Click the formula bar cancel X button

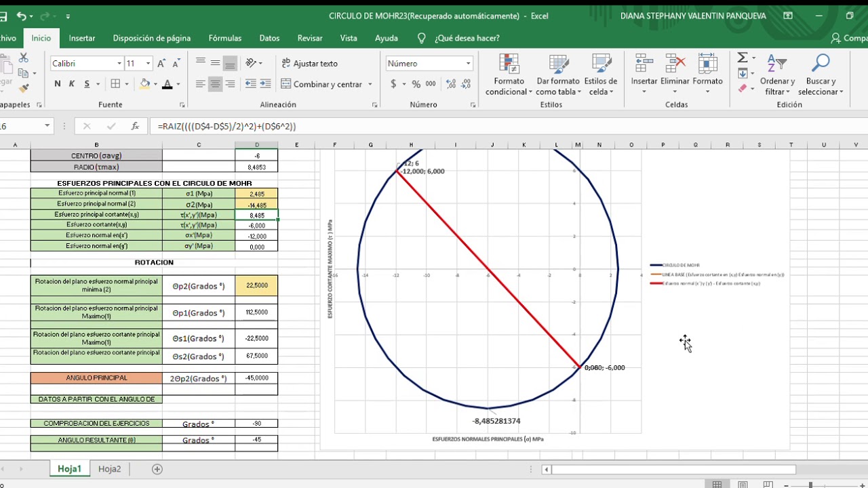(87, 126)
